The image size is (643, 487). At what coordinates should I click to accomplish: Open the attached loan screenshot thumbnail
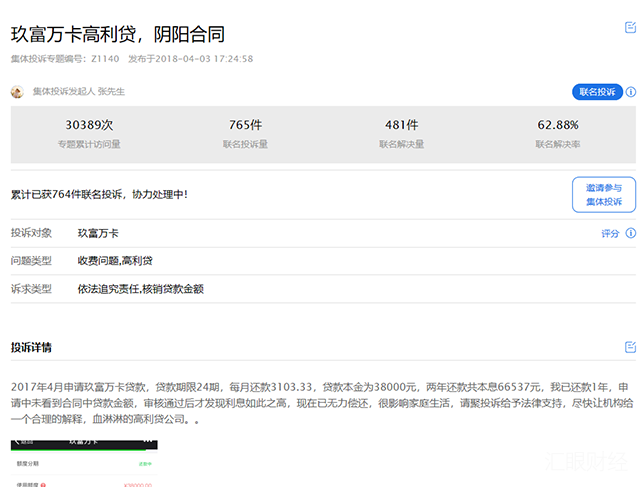(x=84, y=463)
